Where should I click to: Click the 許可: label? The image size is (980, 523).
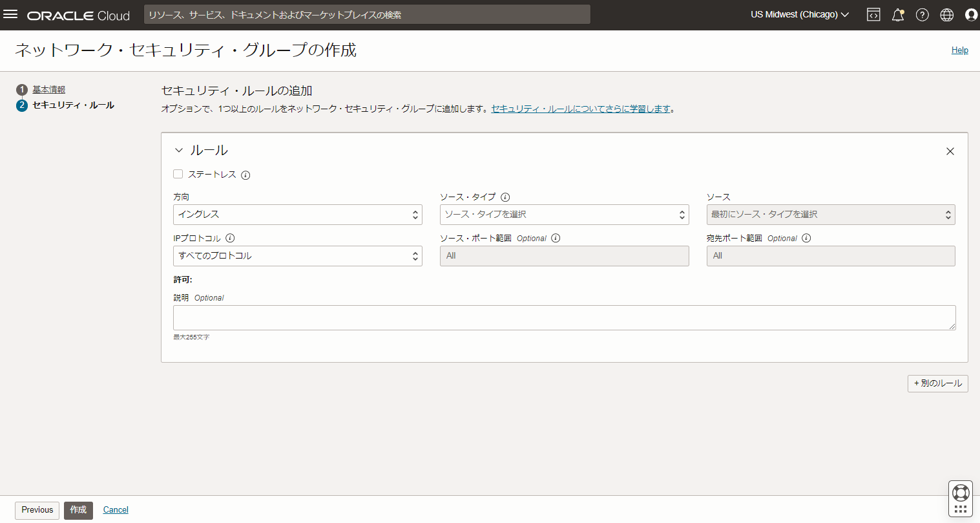coord(183,280)
